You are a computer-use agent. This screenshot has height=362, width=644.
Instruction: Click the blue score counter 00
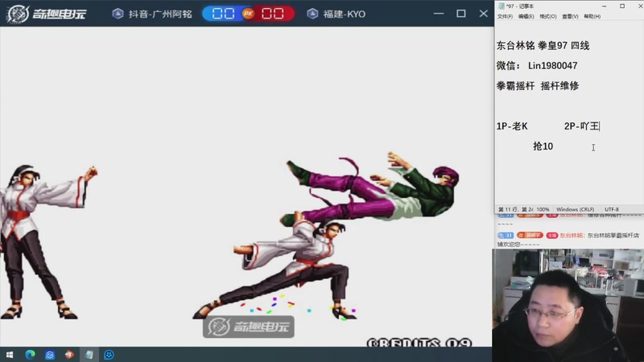223,14
